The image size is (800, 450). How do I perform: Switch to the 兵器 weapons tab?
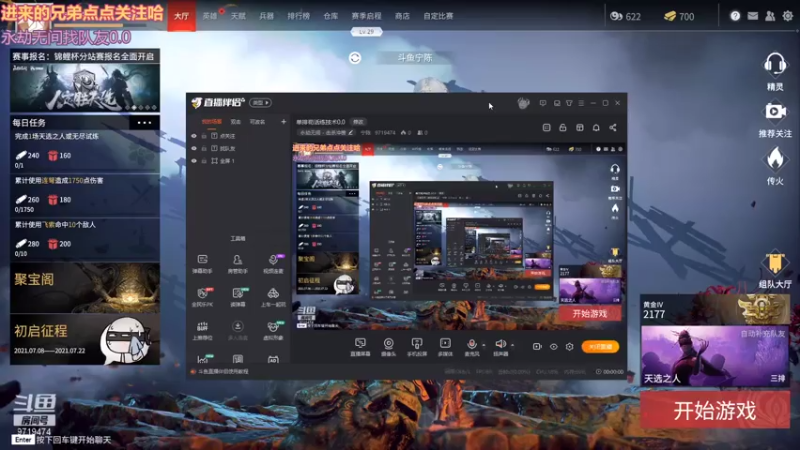266,16
